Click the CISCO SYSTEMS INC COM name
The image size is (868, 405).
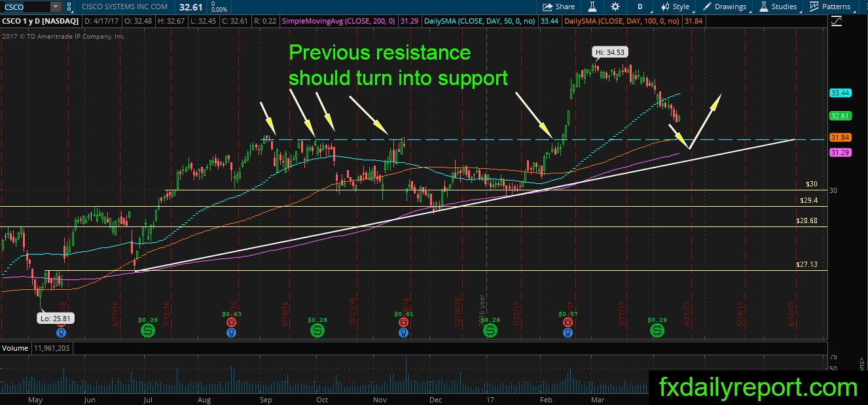pos(125,7)
